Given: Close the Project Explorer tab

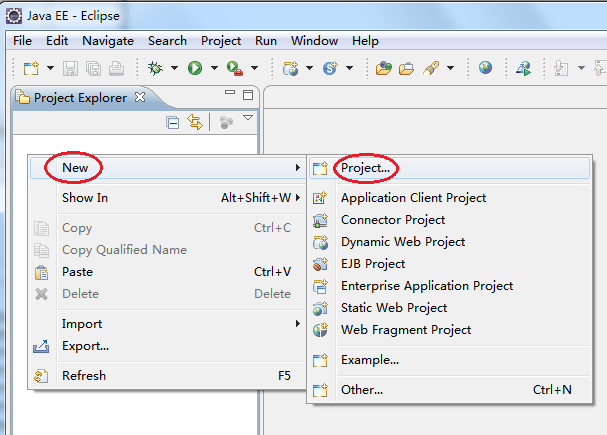Looking at the screenshot, I should coord(140,97).
